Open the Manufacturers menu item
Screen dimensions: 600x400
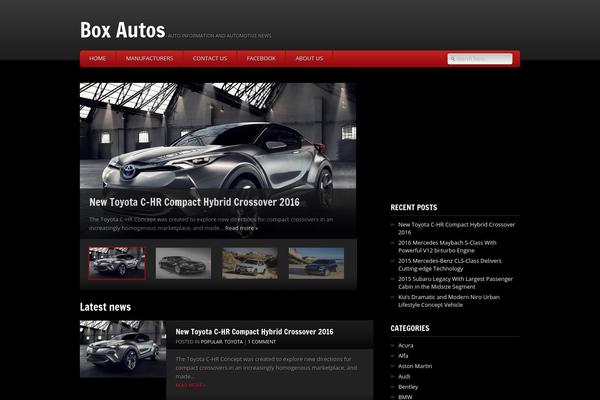pyautogui.click(x=150, y=59)
